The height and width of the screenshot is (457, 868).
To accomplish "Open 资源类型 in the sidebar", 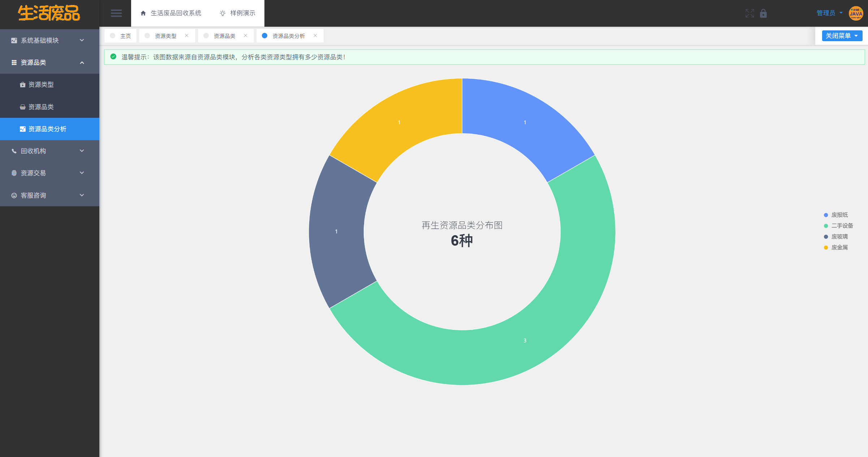I will pos(41,85).
